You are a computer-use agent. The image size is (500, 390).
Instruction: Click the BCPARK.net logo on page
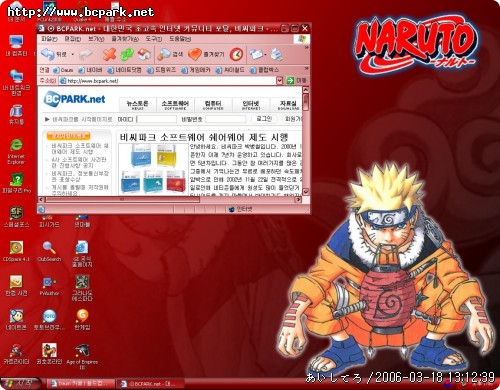coord(74,99)
